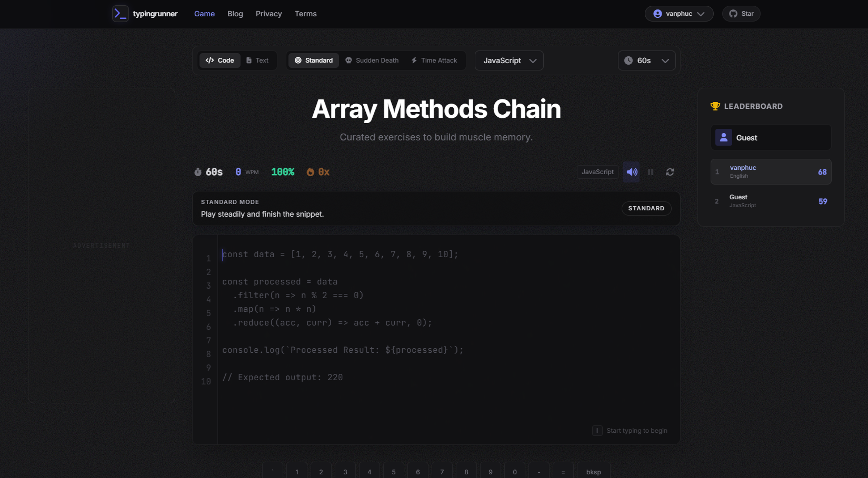Open the Privacy page link
The height and width of the screenshot is (478, 868).
(x=269, y=14)
